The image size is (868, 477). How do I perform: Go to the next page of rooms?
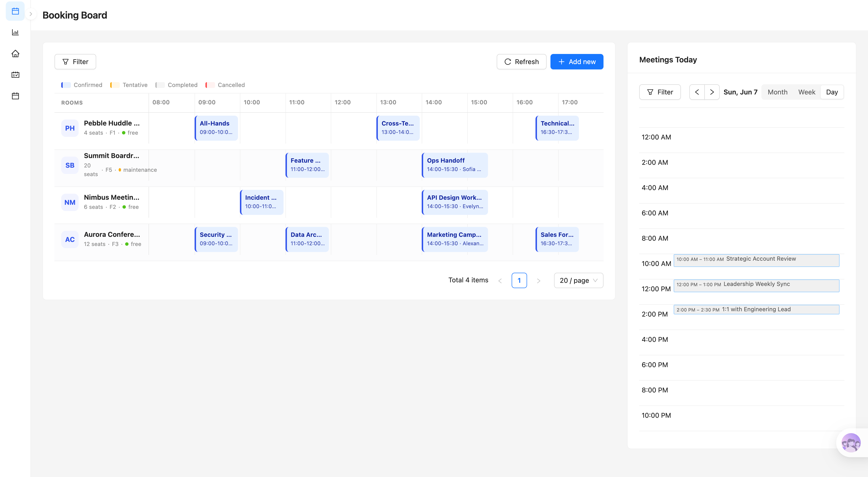[x=538, y=280]
